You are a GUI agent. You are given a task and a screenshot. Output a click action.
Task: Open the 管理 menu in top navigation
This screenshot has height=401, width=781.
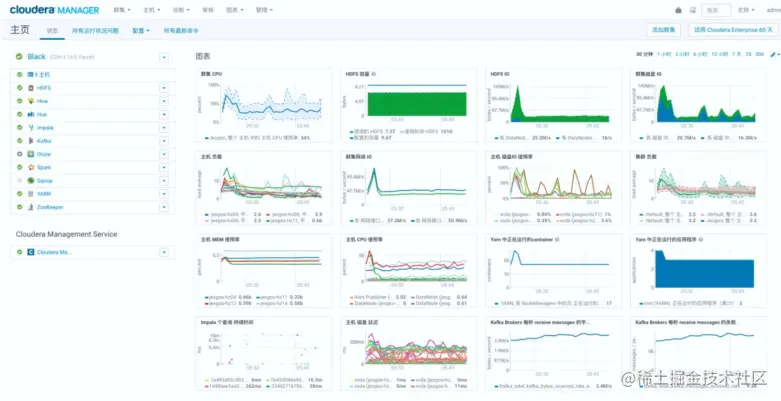[x=264, y=10]
